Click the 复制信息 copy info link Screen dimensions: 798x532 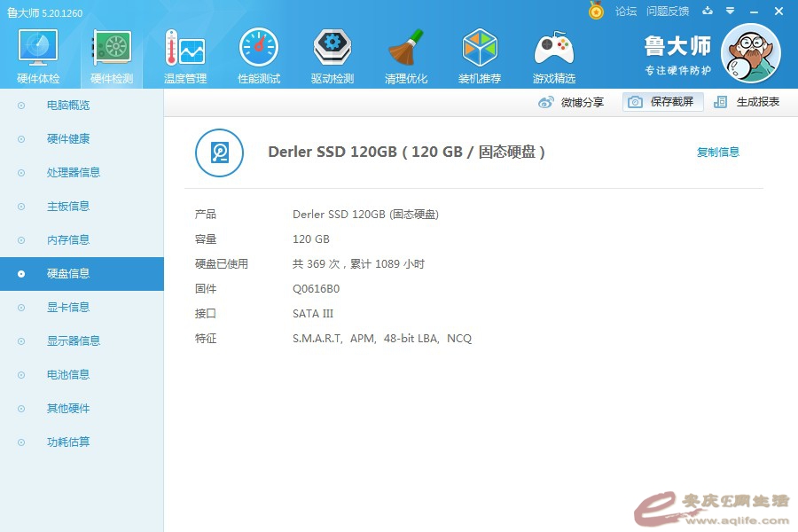717,153
